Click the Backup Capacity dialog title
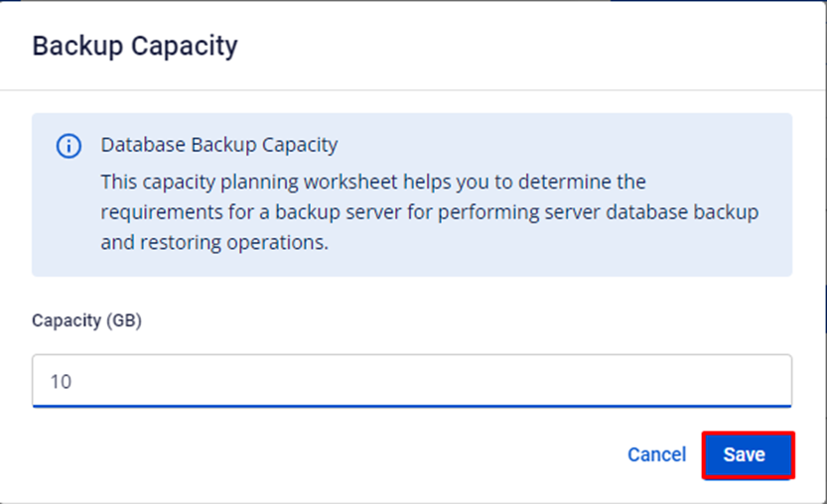 135,47
